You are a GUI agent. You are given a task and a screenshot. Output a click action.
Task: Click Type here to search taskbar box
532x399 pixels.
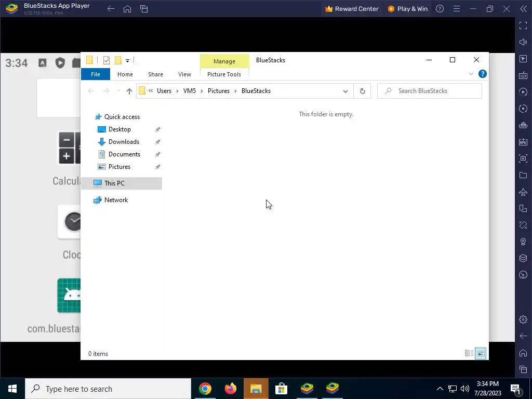(x=108, y=389)
